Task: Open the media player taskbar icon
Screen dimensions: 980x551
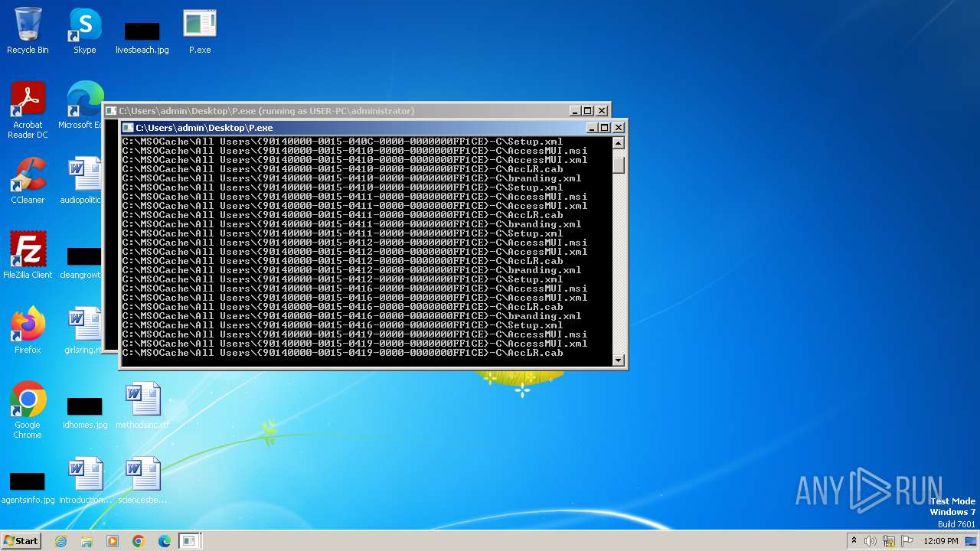Action: pos(113,541)
